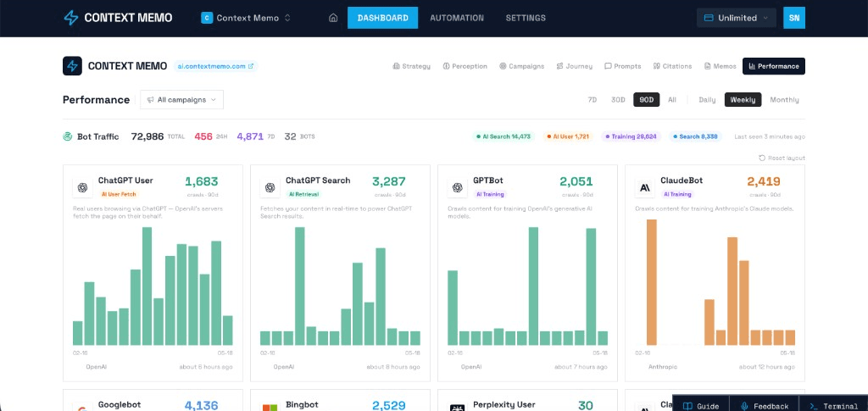Click the Perplexity icon on Perplexity User card
This screenshot has width=868, height=411.
[x=457, y=408]
